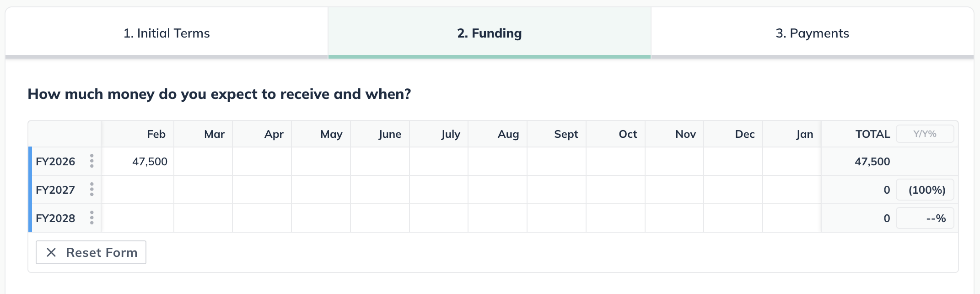Click the X icon on Reset Form
Screen dimensions: 980x294
tap(51, 252)
